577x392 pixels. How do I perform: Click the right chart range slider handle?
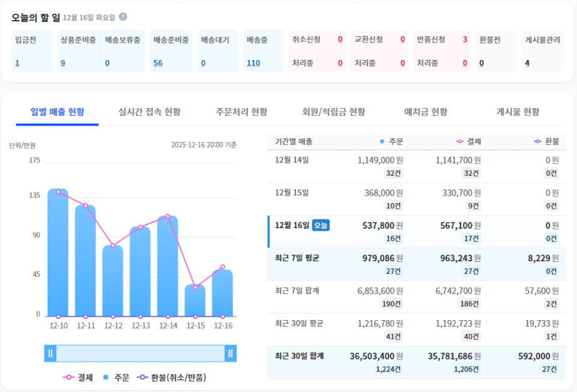[x=231, y=353]
